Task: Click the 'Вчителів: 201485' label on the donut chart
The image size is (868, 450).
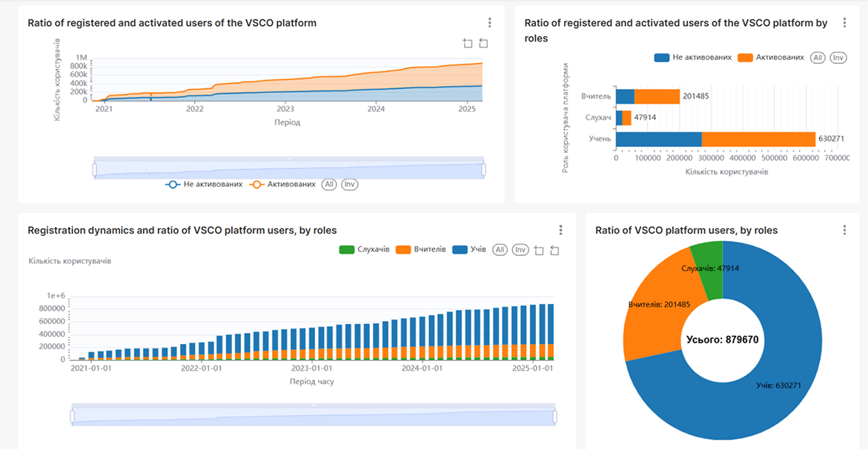Action: [x=659, y=305]
